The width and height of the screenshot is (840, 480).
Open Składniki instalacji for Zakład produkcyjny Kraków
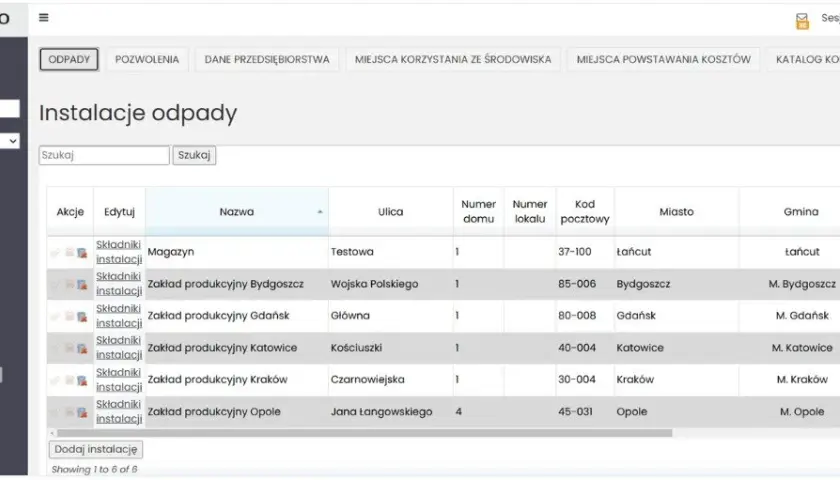tap(119, 379)
